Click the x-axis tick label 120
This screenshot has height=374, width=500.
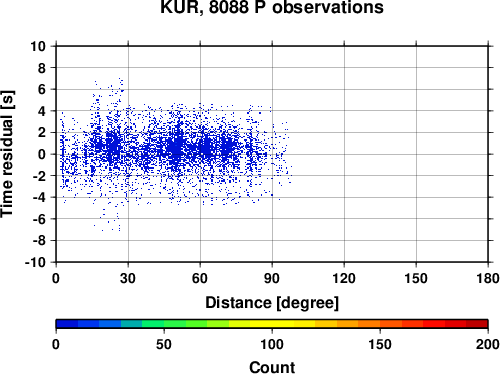(x=344, y=278)
